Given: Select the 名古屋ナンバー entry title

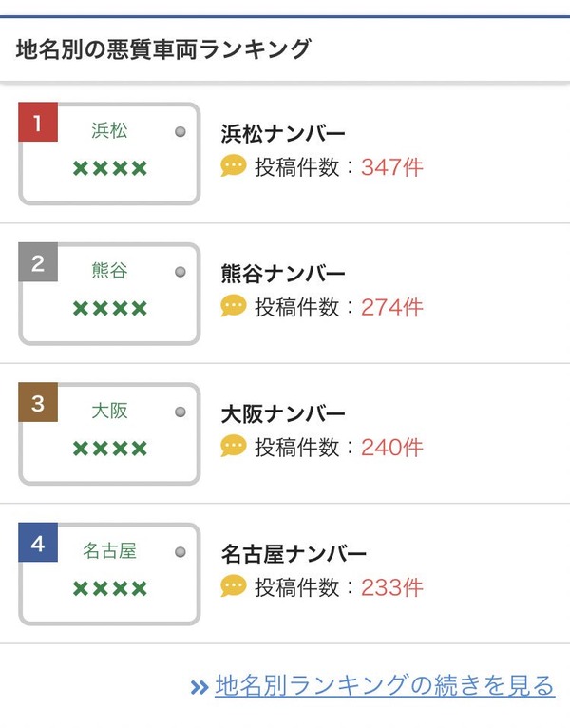Looking at the screenshot, I should (294, 553).
